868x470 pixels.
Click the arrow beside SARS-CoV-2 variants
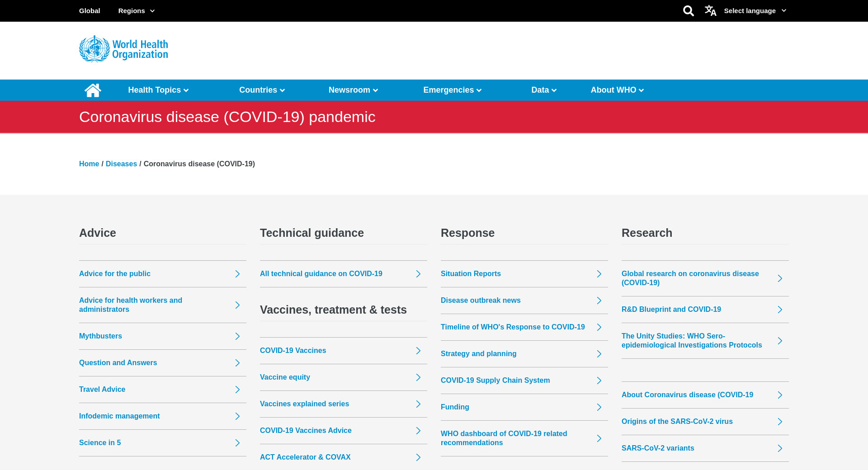[780, 448]
